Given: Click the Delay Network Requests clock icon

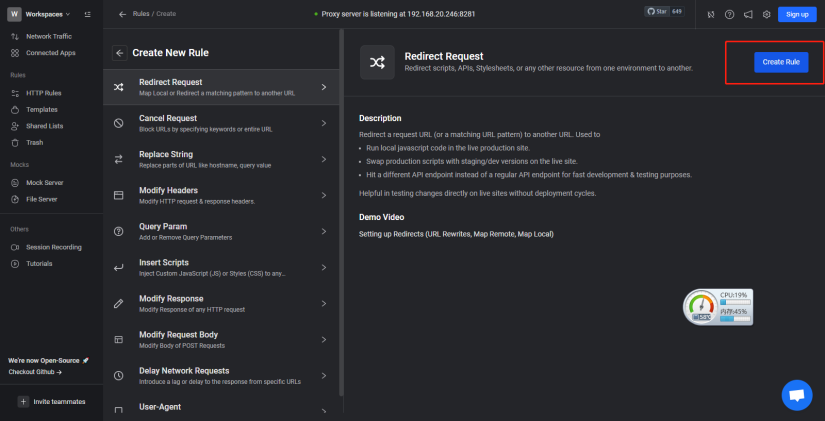Looking at the screenshot, I should pyautogui.click(x=118, y=375).
